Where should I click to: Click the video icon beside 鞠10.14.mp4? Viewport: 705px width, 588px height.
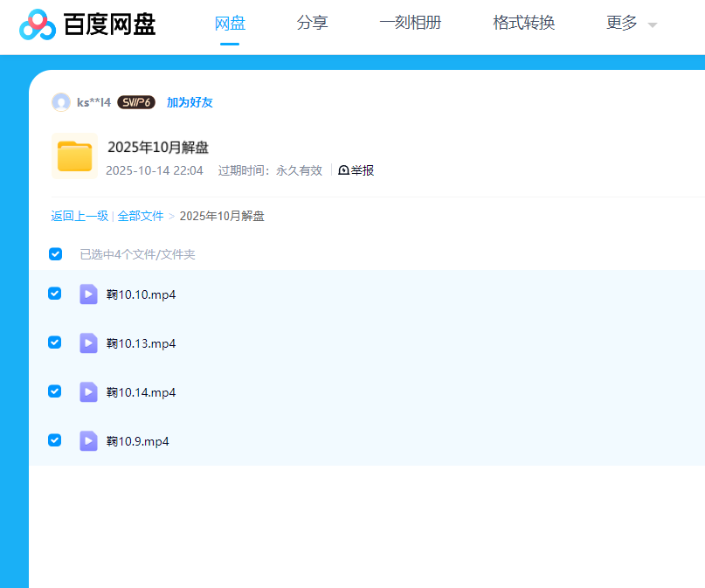(x=88, y=392)
